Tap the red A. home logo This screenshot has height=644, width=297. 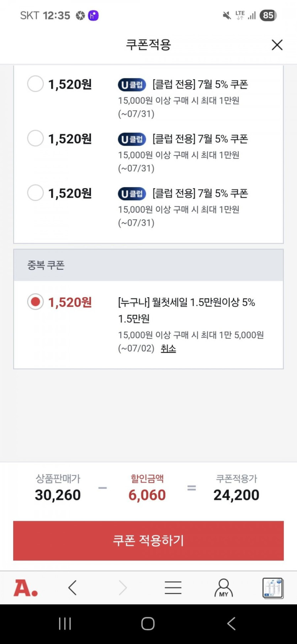point(26,588)
